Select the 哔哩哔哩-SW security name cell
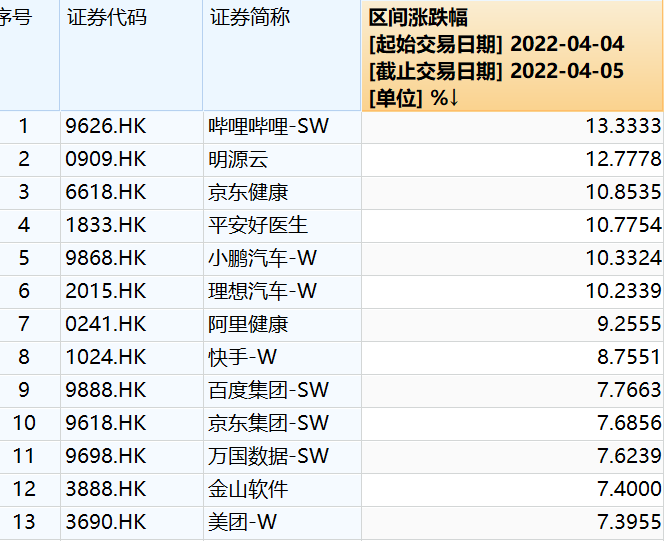The width and height of the screenshot is (667, 541). (268, 127)
